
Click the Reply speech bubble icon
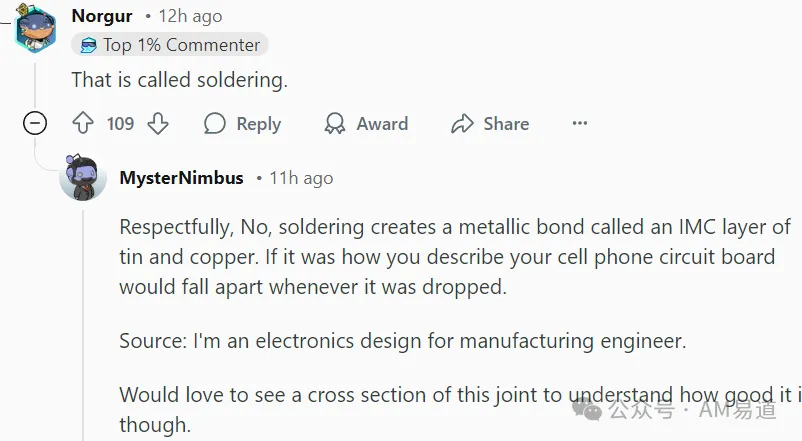tap(215, 123)
